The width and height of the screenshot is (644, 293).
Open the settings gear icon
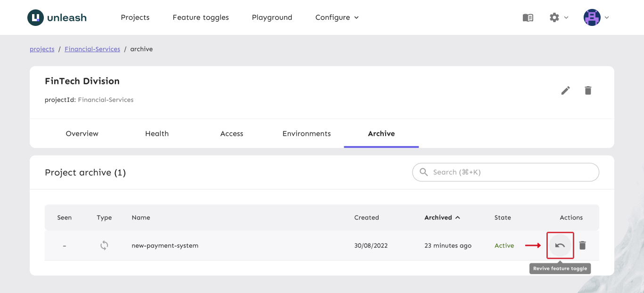coord(554,17)
